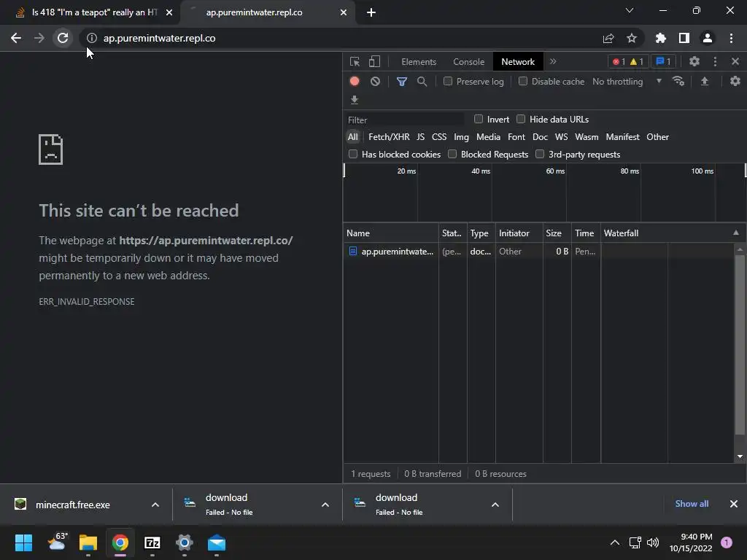
Task: Share this page using the share icon
Action: (608, 38)
